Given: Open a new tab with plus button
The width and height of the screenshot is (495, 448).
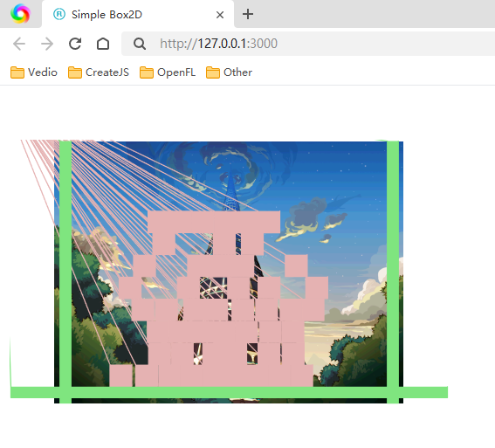Looking at the screenshot, I should click(248, 14).
